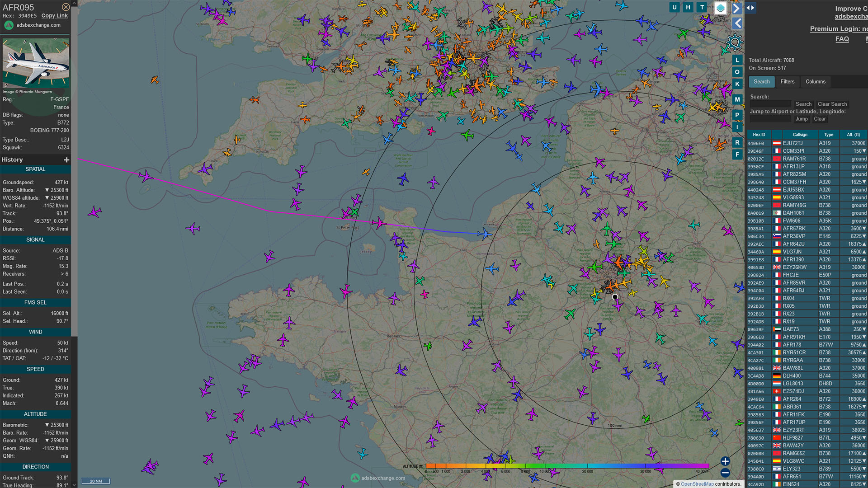
Task: Click the F follow aircraft button
Action: click(737, 155)
